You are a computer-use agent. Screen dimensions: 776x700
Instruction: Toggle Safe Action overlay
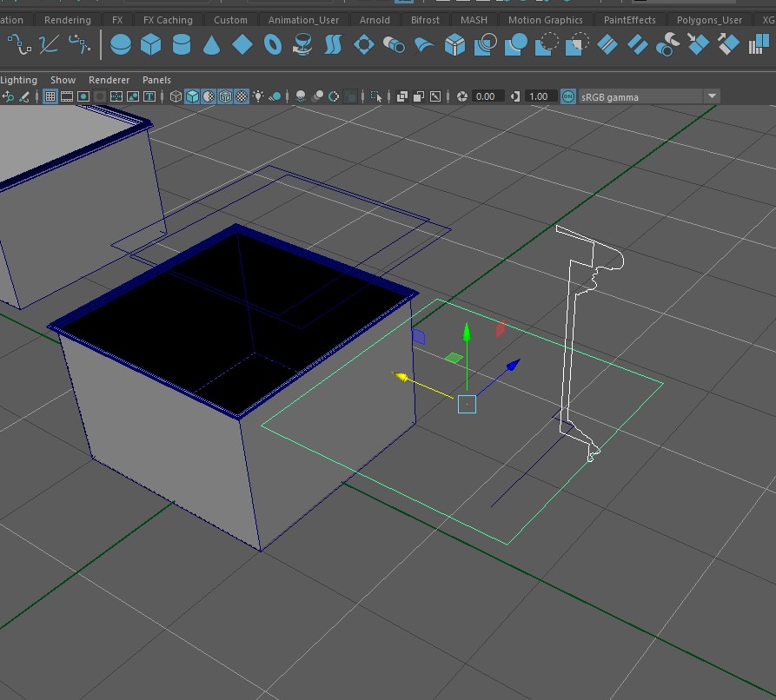[x=133, y=96]
